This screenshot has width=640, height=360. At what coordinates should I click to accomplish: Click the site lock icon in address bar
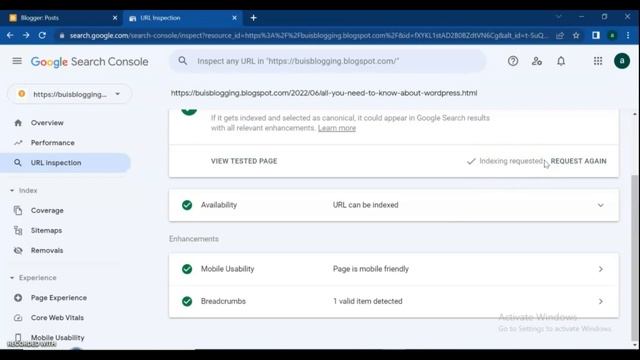[x=62, y=36]
